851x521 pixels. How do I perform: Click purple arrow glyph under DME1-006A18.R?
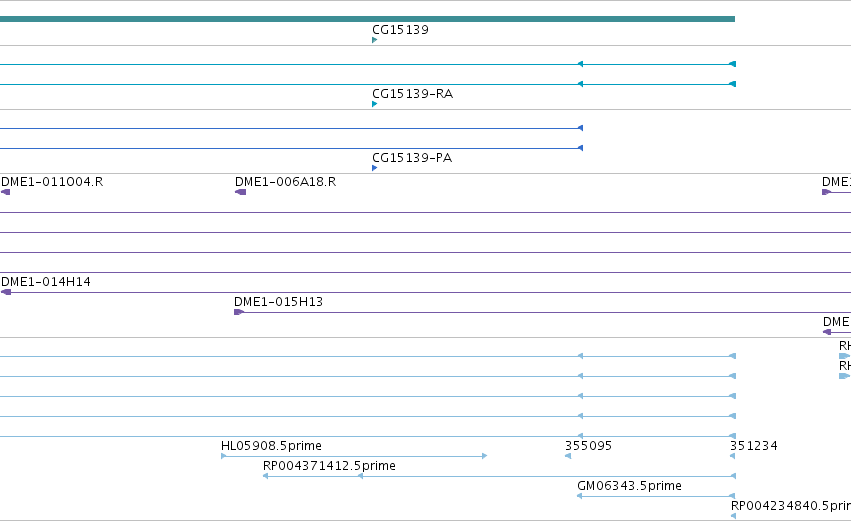click(240, 192)
